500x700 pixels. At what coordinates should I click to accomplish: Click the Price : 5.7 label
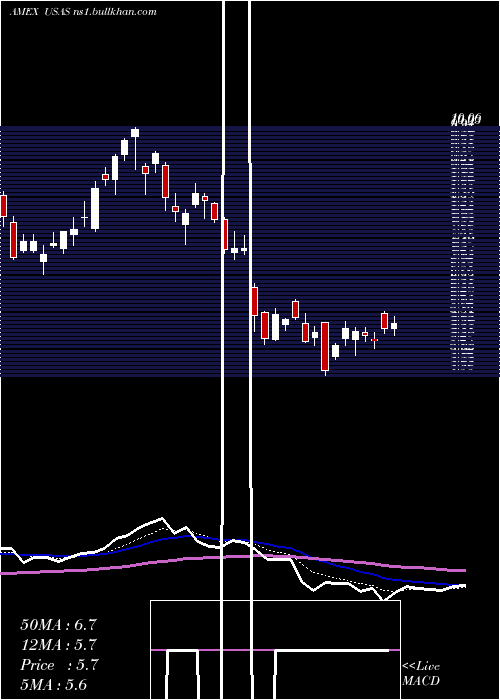[58, 665]
